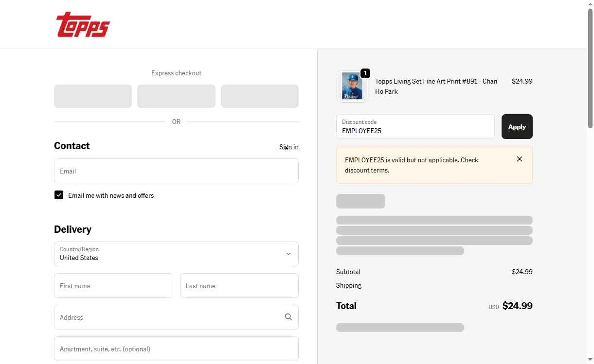Click the page's vertical scrollbar thumb

tap(590, 68)
